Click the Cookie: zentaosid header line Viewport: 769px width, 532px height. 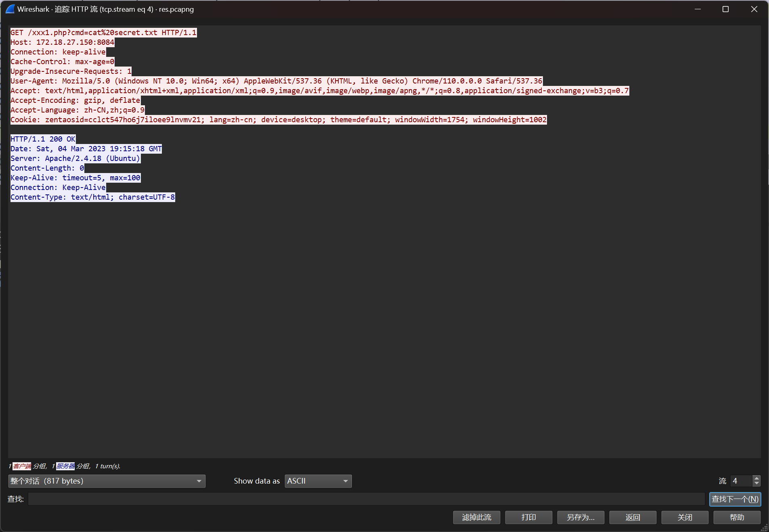click(279, 120)
